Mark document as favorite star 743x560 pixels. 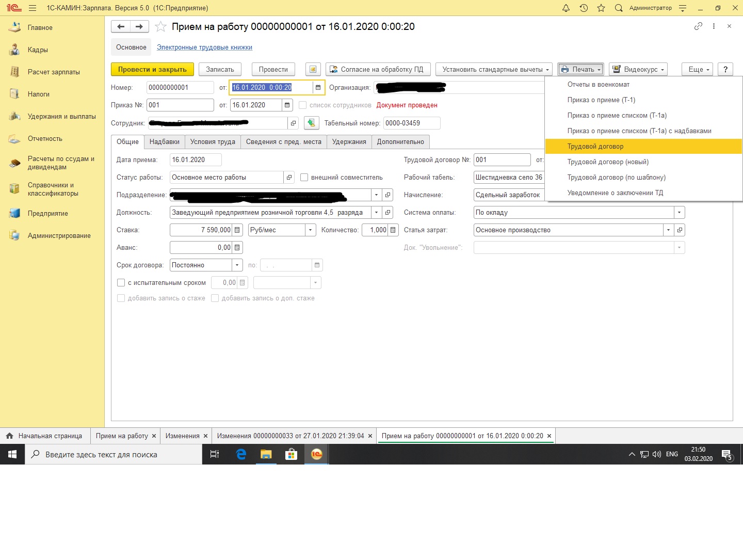tap(161, 27)
